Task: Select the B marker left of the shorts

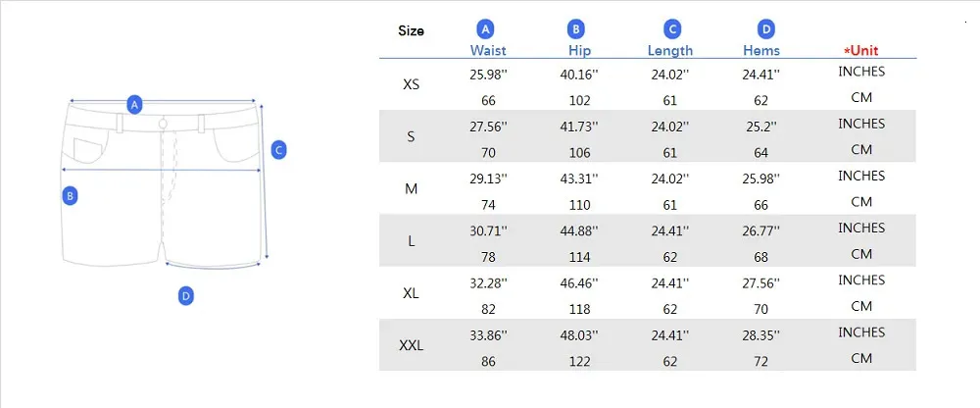Action: (70, 196)
